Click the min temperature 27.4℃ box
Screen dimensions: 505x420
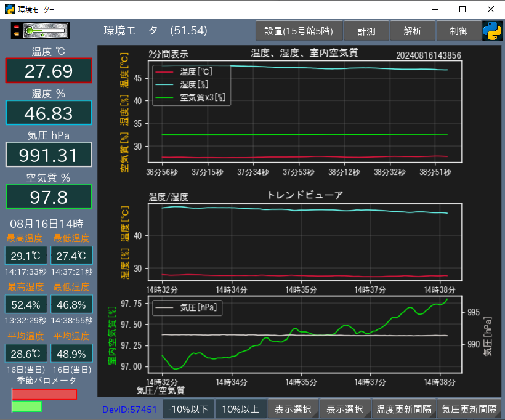[x=71, y=256]
